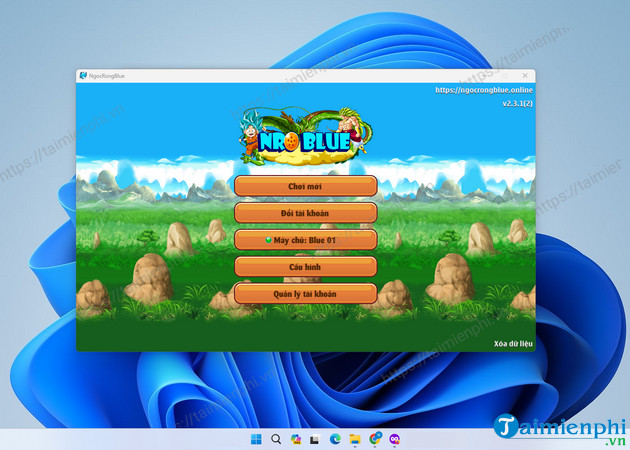Open Task View on the taskbar
The height and width of the screenshot is (450, 630).
[x=315, y=439]
